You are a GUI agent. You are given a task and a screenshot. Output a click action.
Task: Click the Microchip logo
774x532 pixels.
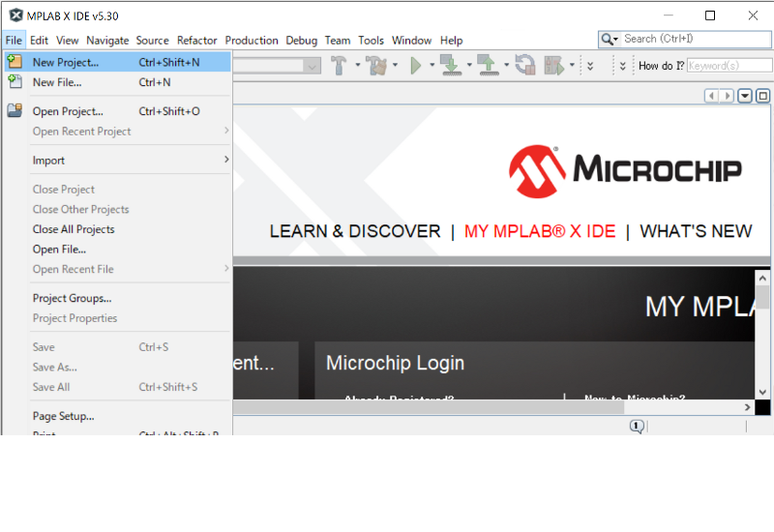click(x=625, y=171)
